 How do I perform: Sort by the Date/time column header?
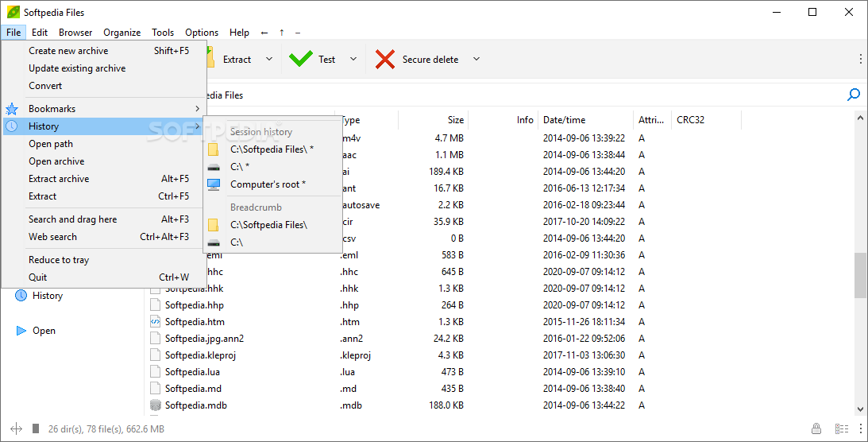click(x=585, y=119)
